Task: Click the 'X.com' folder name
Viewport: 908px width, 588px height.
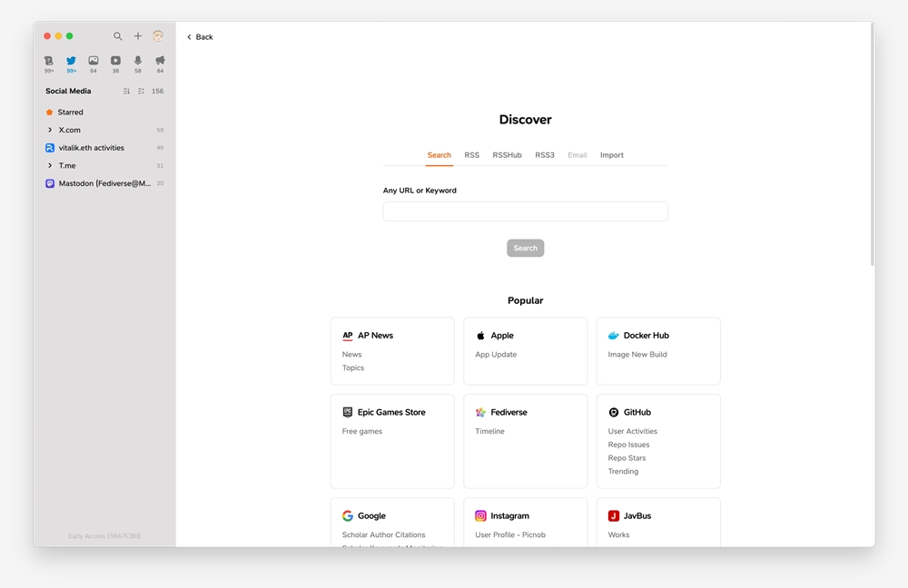Action: (70, 131)
